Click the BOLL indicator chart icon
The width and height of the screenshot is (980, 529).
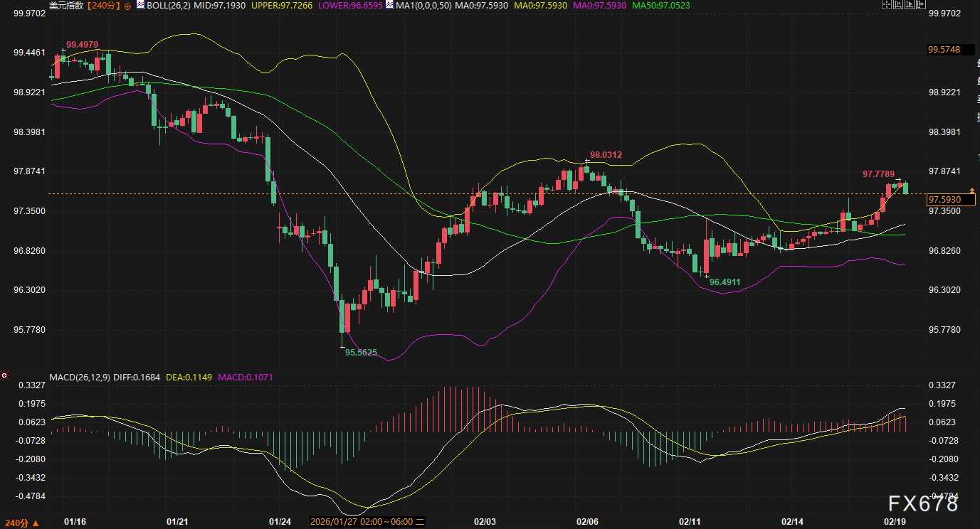tap(141, 5)
